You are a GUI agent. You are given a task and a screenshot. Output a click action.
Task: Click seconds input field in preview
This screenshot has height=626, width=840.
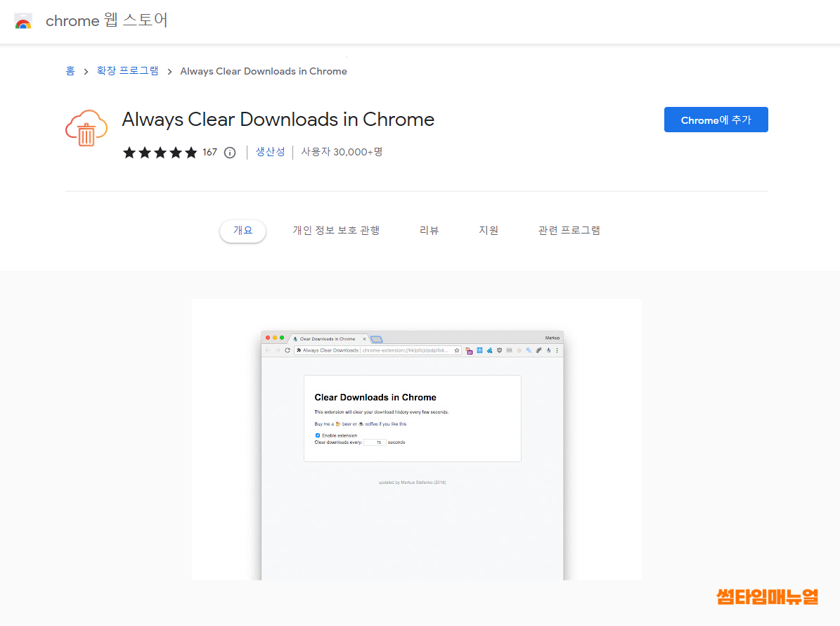click(375, 442)
